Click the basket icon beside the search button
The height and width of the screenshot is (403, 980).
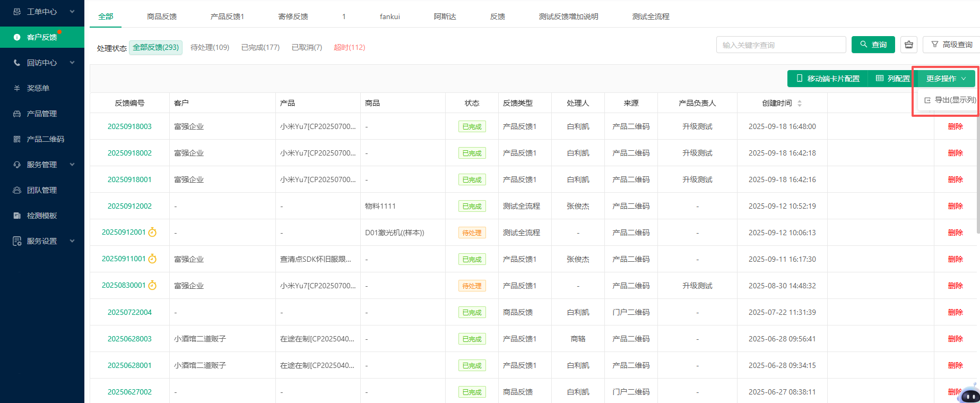coord(909,45)
